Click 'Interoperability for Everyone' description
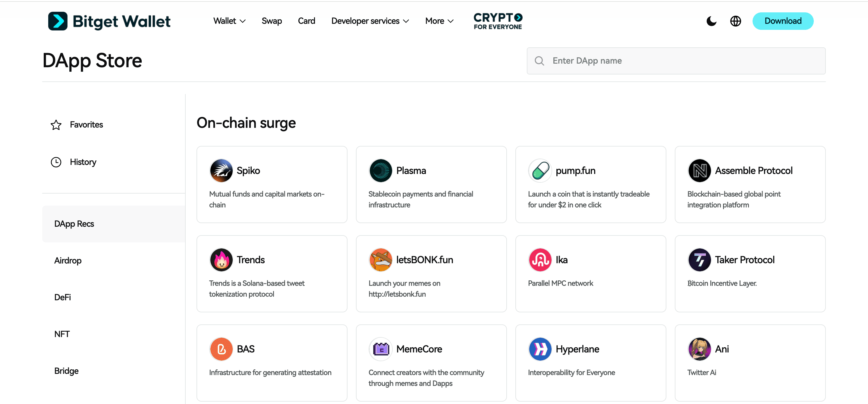868x404 pixels. [x=571, y=373]
